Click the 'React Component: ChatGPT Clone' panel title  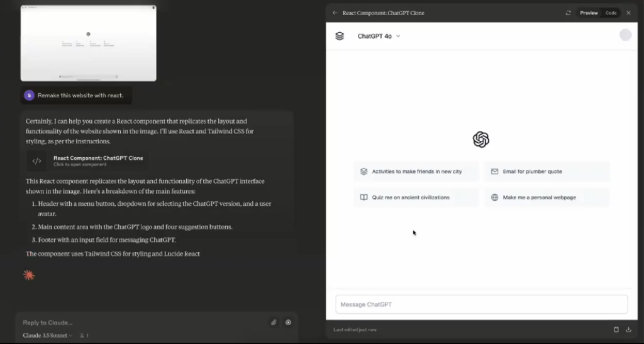(383, 13)
